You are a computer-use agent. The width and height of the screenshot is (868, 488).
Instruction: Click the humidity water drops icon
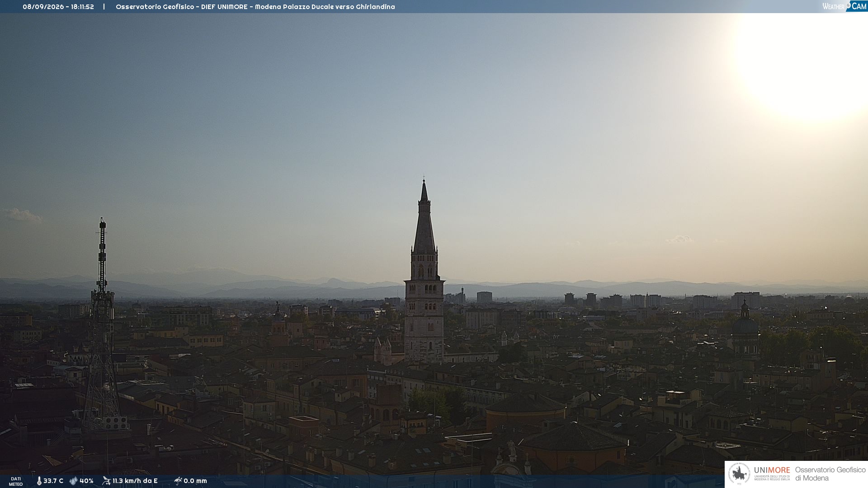tap(73, 481)
